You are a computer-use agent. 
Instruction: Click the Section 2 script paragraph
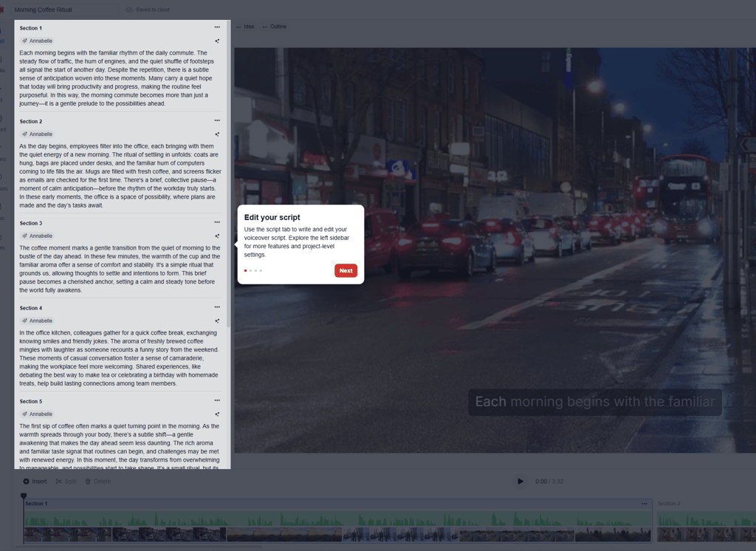(120, 176)
